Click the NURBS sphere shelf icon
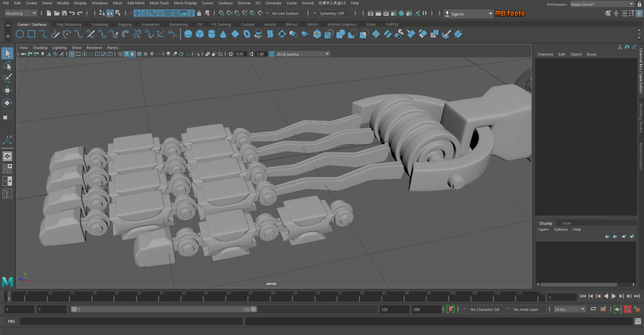Screen dimensions: 644x335 pos(188,34)
